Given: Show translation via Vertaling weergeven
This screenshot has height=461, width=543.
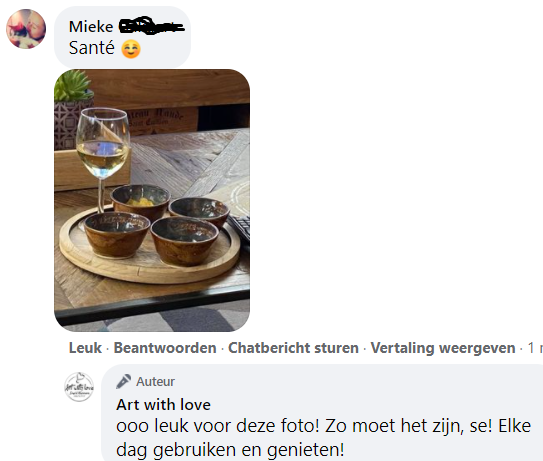Looking at the screenshot, I should click(x=443, y=348).
